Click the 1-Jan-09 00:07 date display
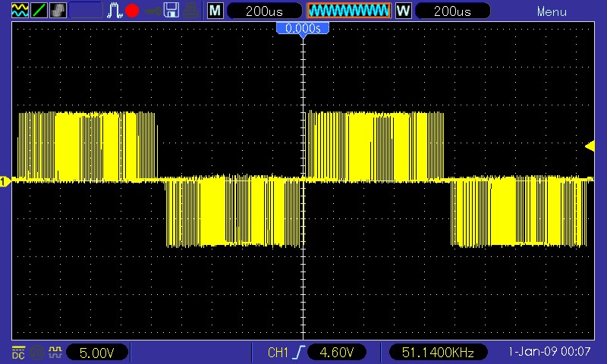The image size is (607, 364). [549, 352]
